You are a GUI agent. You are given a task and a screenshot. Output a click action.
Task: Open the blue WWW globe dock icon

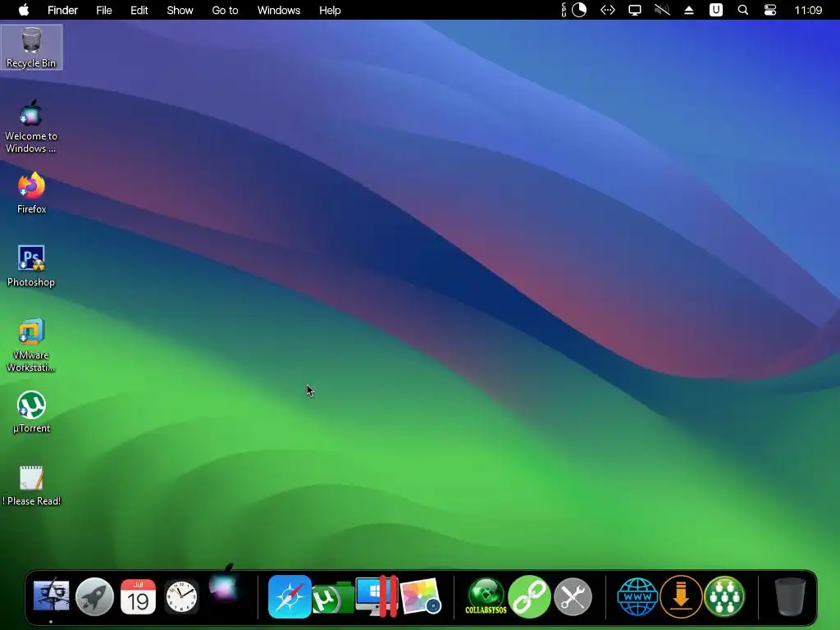(x=637, y=596)
